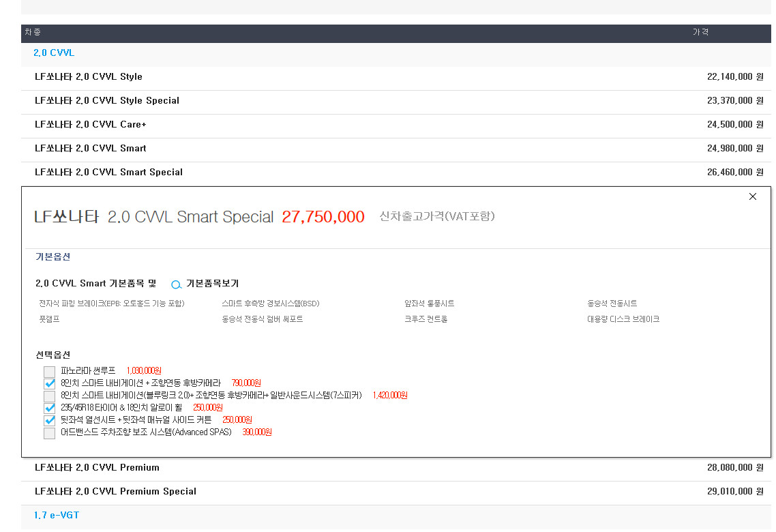Click the 가격 column header
The height and width of the screenshot is (532, 776).
coord(700,32)
